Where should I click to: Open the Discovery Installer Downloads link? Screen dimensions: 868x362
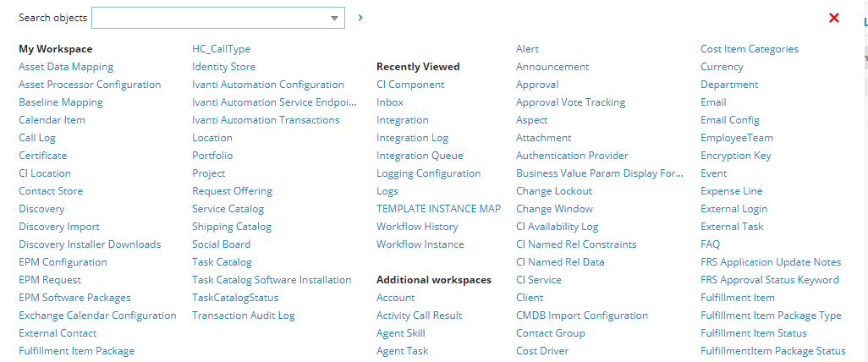pos(90,244)
